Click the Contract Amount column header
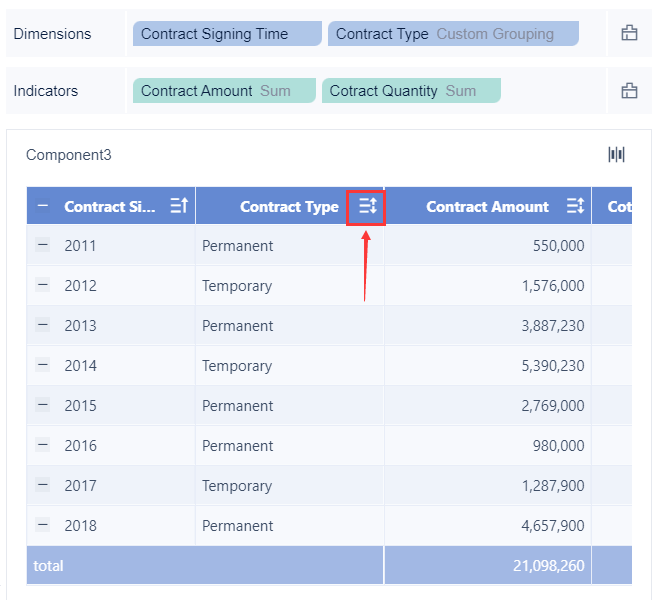This screenshot has height=600, width=656. click(x=487, y=207)
